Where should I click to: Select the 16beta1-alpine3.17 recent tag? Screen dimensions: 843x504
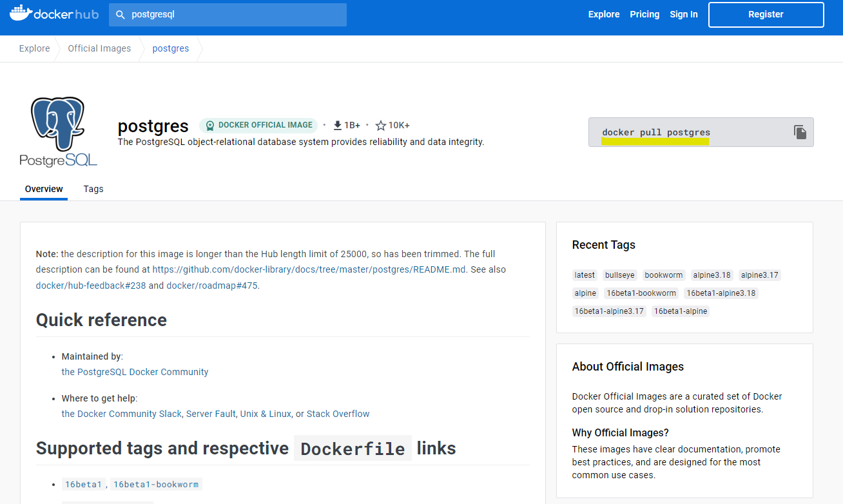pos(609,311)
